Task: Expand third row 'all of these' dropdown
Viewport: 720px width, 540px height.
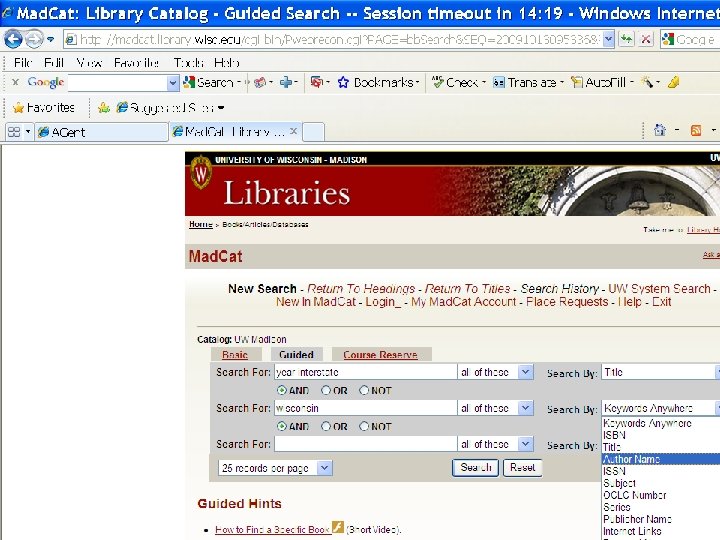Action: click(525, 444)
